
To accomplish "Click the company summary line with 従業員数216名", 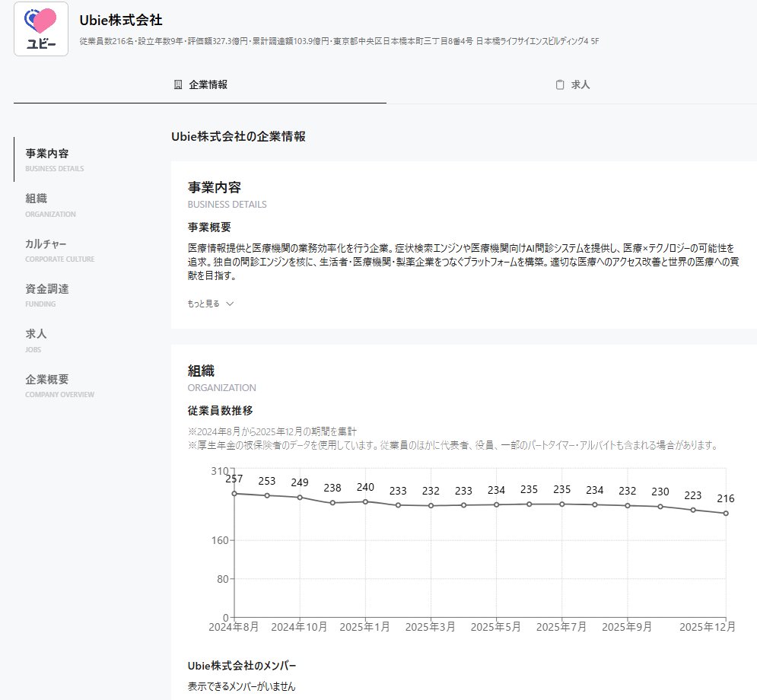I will pos(339,42).
